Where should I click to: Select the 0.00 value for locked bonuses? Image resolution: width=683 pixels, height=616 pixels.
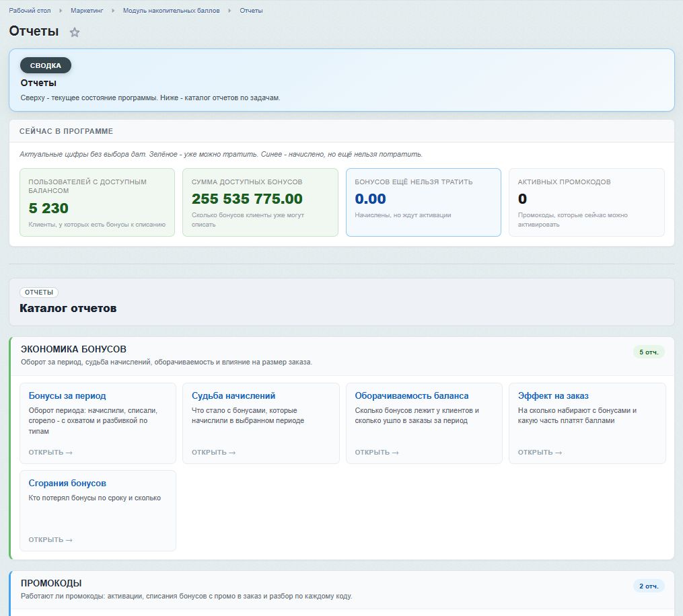click(x=370, y=198)
